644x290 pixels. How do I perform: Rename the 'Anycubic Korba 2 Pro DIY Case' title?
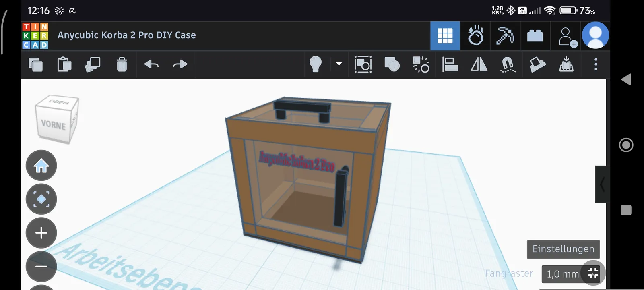coord(127,35)
